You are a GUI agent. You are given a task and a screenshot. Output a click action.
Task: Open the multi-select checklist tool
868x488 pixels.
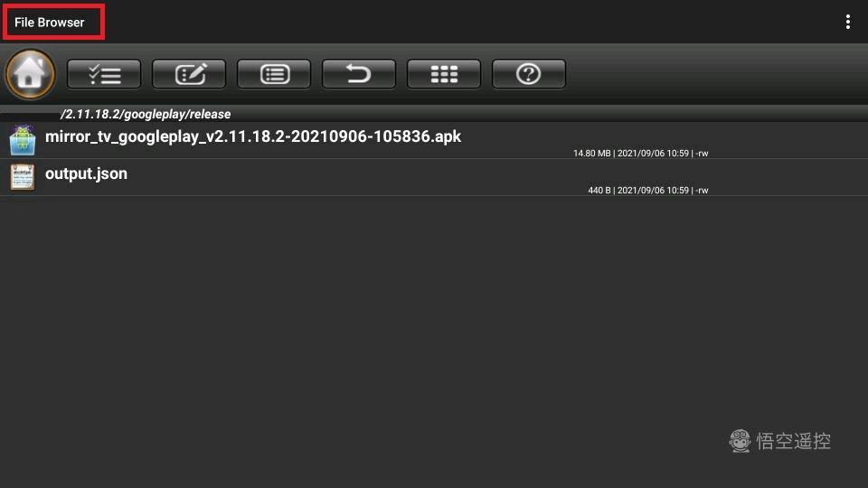click(x=103, y=73)
